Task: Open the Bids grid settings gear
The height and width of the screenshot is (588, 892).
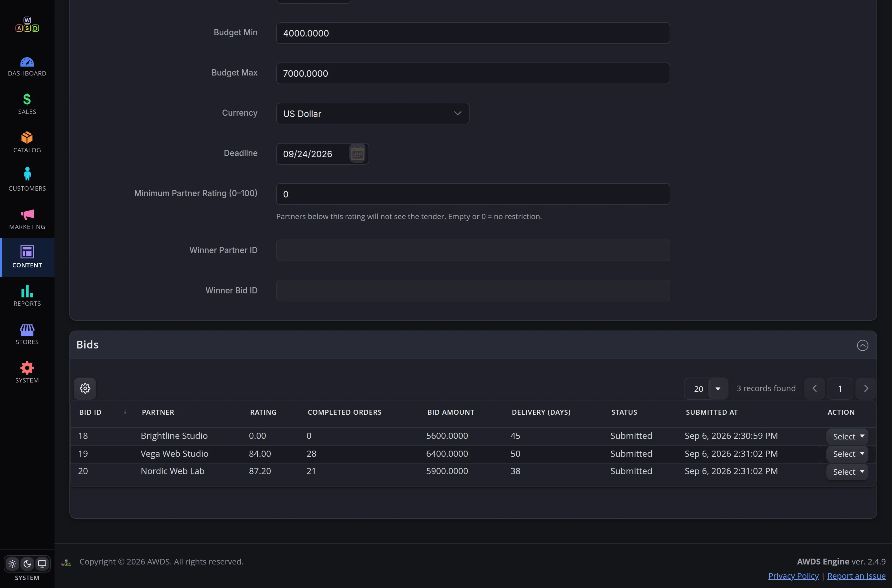Action: point(85,388)
